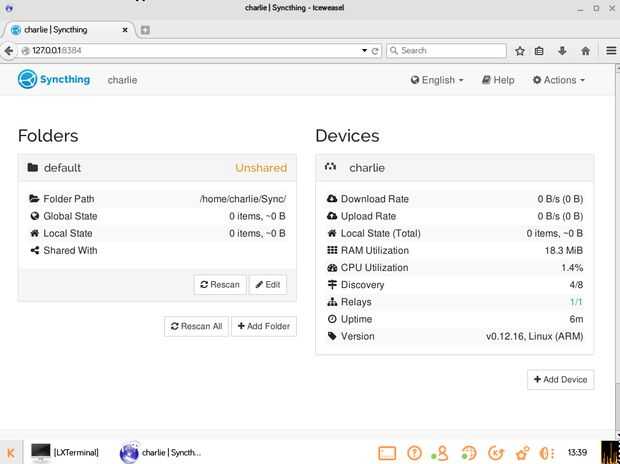Screen dimensions: 620x464
Task: Click the Folder Path open-folder icon
Action: (34, 199)
